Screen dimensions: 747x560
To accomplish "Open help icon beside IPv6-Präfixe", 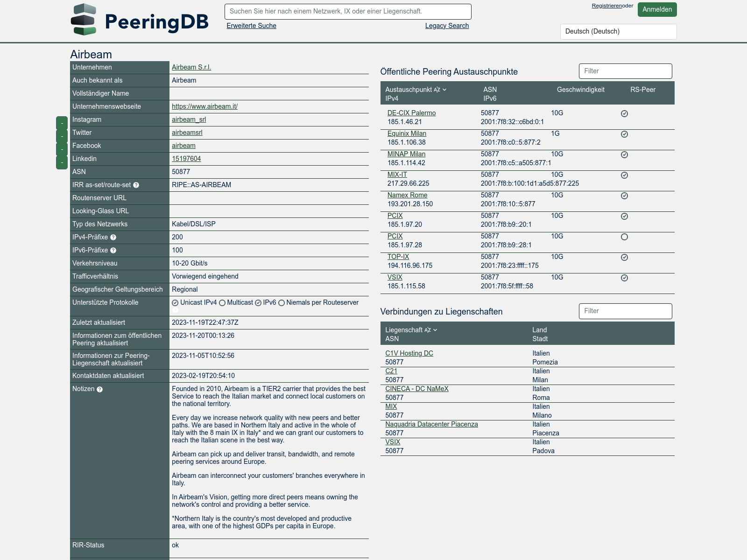I will pyautogui.click(x=113, y=251).
